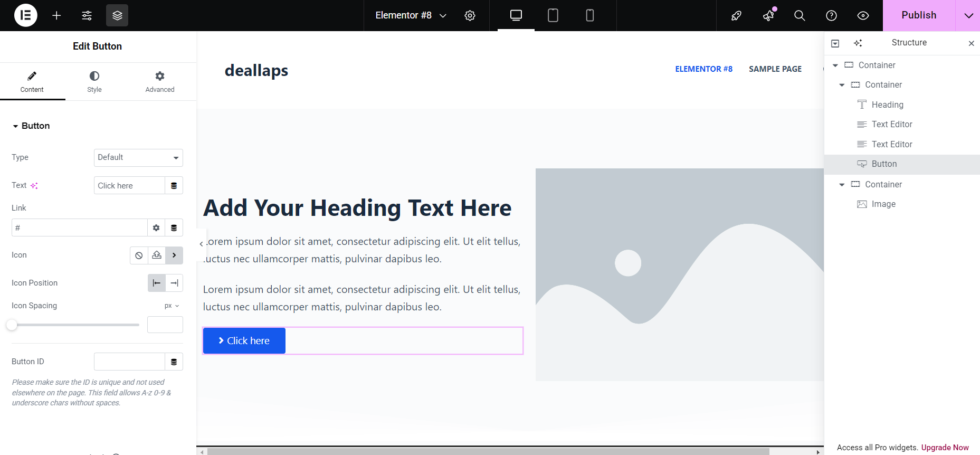Screen dimensions: 980x455
Task: Switch to mobile portrait view
Action: [x=589, y=15]
